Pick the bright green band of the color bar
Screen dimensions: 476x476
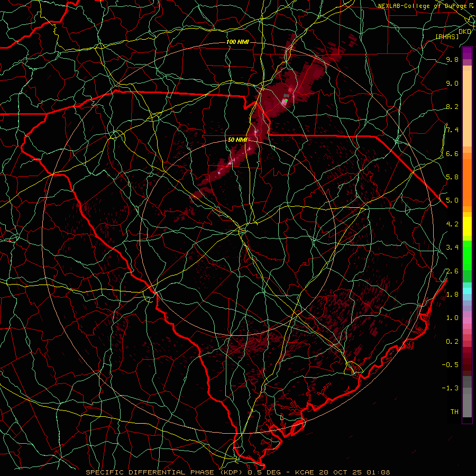point(467,255)
